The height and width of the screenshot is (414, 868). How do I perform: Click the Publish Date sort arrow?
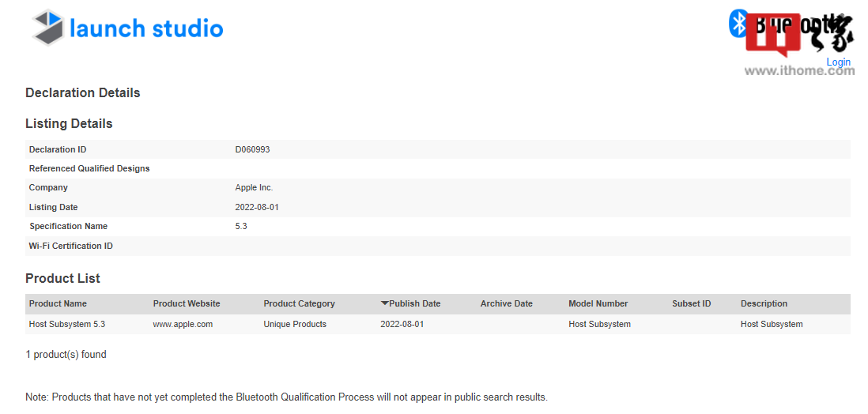point(384,303)
